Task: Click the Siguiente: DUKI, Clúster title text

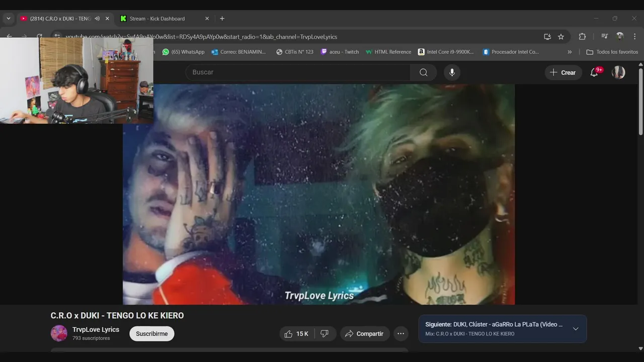Action: (x=494, y=324)
